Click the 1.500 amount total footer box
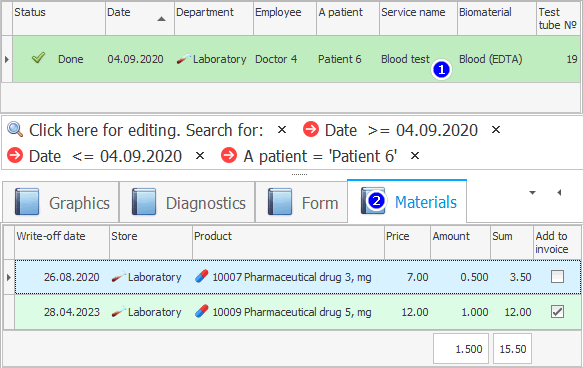 pos(461,349)
